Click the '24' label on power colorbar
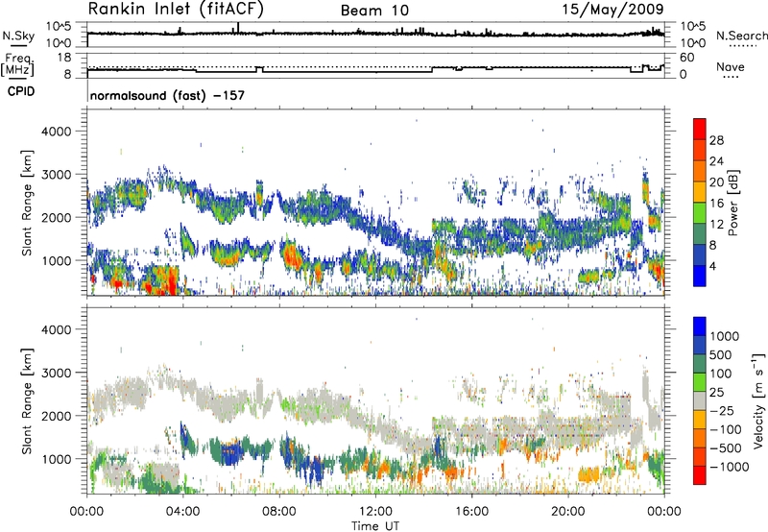 716,161
